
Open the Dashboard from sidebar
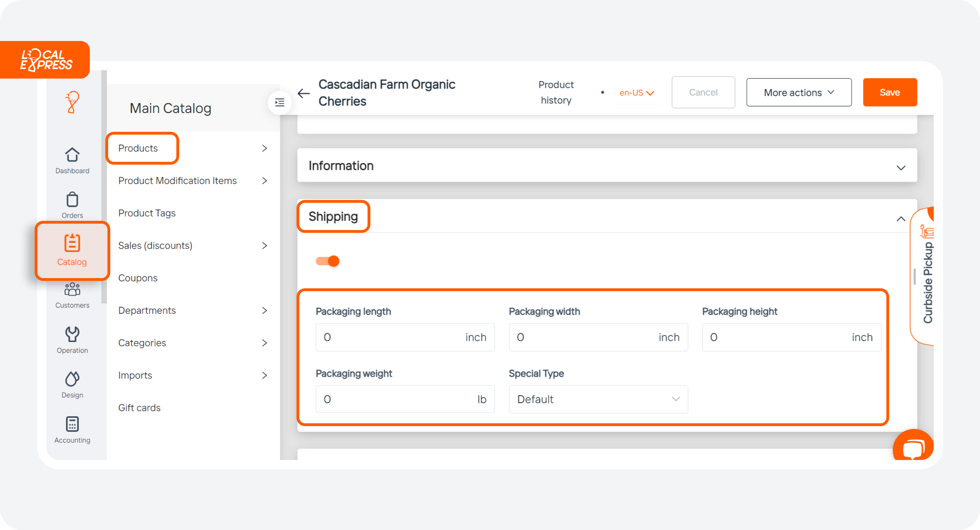click(72, 160)
